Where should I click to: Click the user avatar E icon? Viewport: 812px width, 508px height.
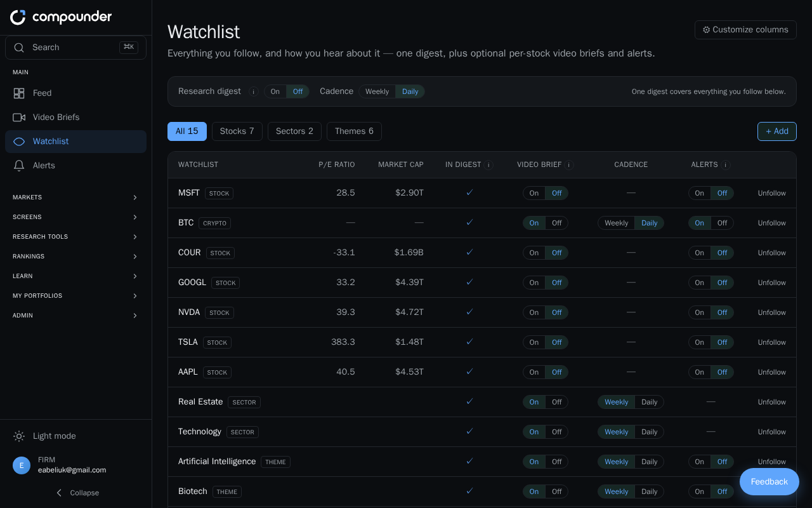pos(22,465)
